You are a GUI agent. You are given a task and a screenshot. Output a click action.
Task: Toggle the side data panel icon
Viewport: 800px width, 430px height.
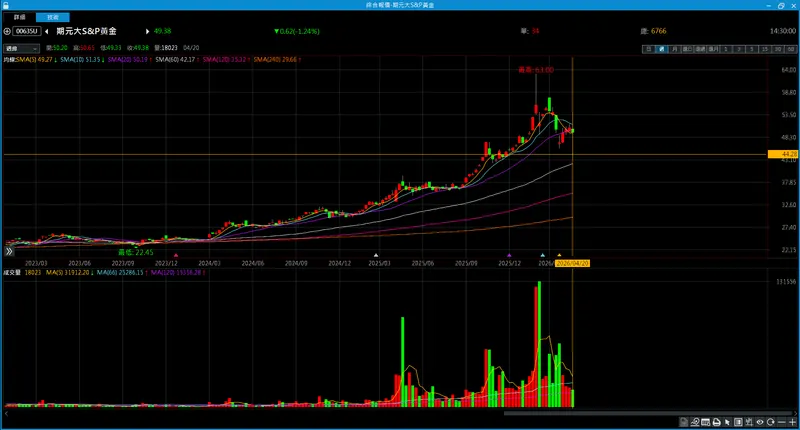[738, 422]
